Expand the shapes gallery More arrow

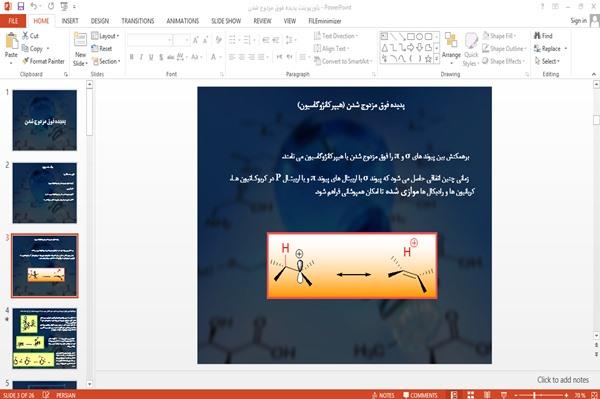436,59
